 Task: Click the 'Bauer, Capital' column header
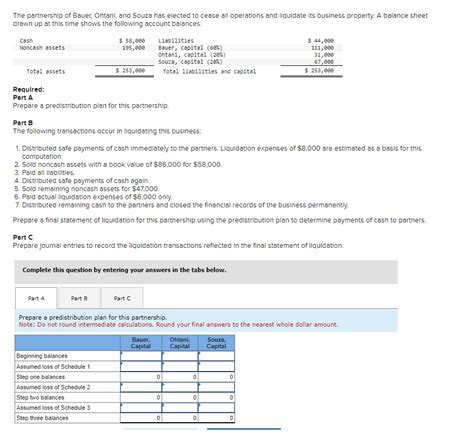tap(141, 343)
